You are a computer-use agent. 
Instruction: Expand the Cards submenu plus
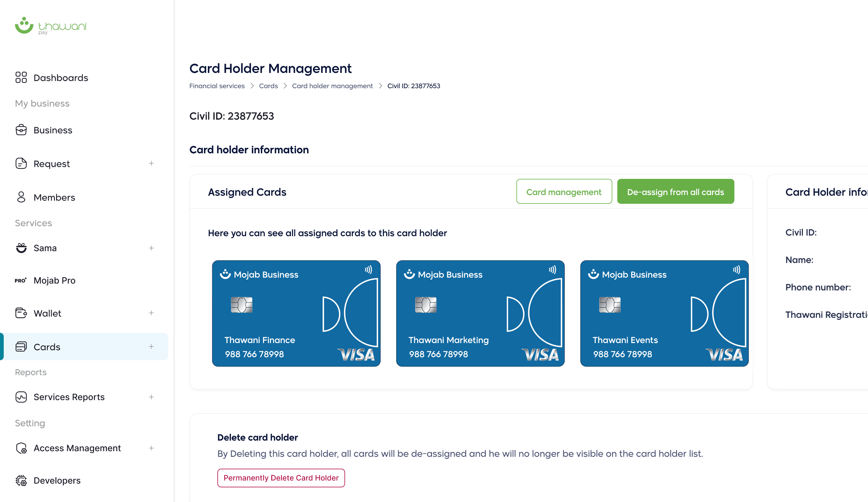(x=151, y=347)
